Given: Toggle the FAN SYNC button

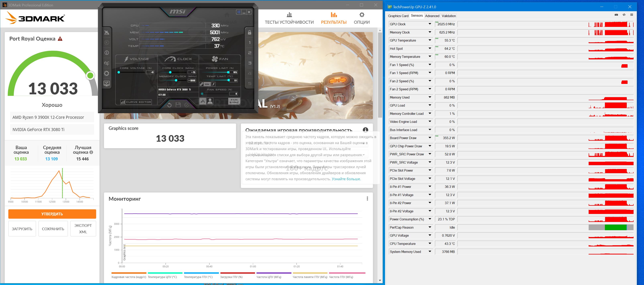Looking at the screenshot, I should [x=234, y=101].
